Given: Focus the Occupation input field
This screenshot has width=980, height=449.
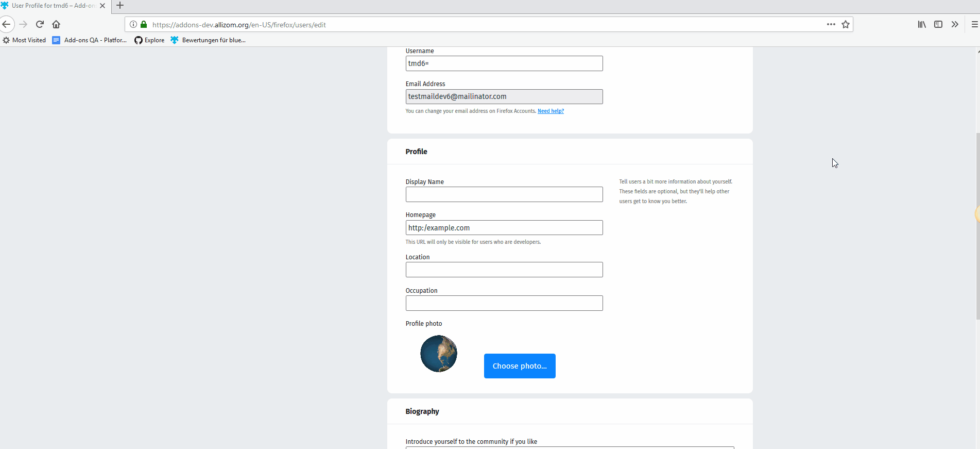Looking at the screenshot, I should pyautogui.click(x=504, y=303).
